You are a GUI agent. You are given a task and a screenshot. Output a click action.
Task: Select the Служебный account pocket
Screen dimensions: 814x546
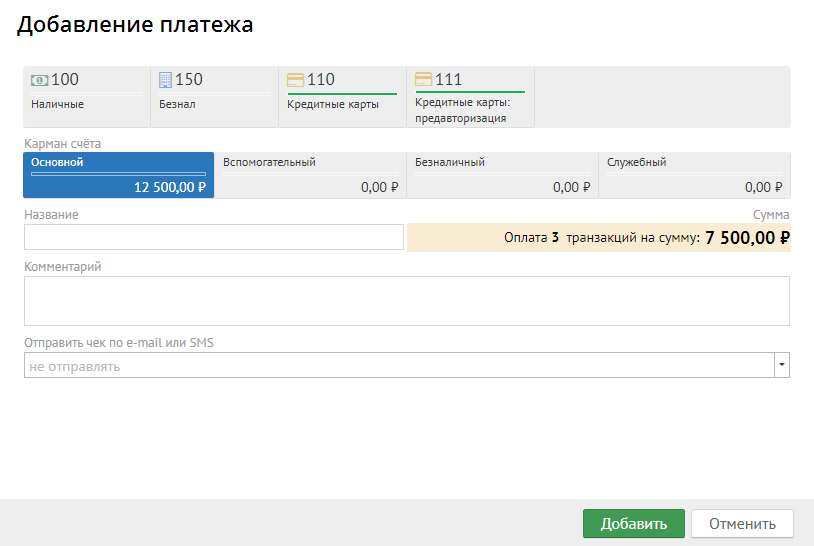(x=694, y=175)
